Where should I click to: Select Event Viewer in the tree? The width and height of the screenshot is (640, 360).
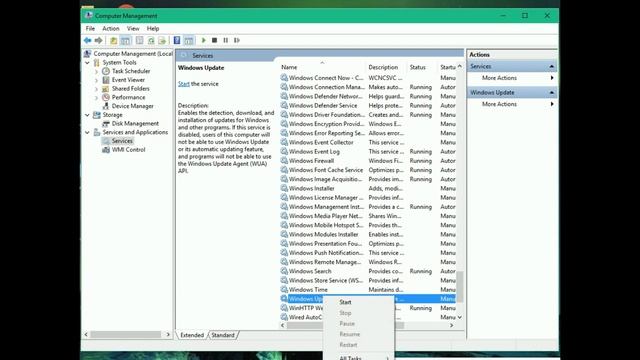point(128,80)
